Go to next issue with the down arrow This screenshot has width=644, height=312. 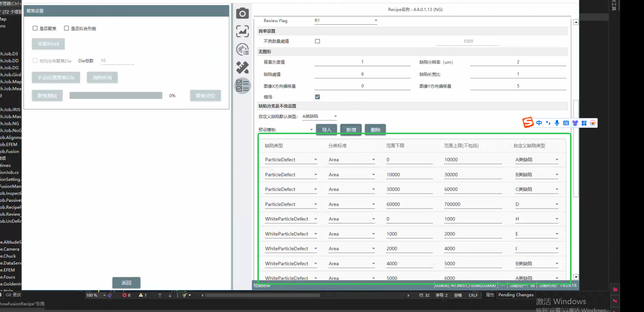click(170, 295)
